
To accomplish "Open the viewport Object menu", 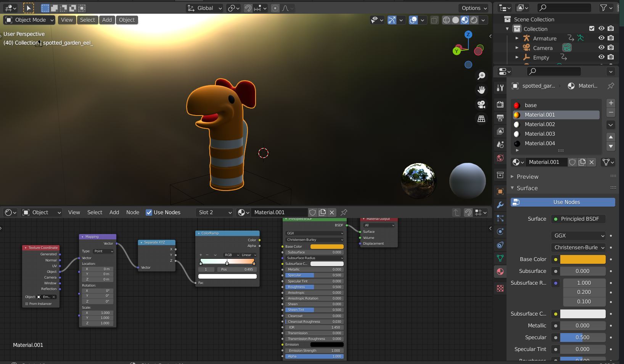I will point(127,20).
